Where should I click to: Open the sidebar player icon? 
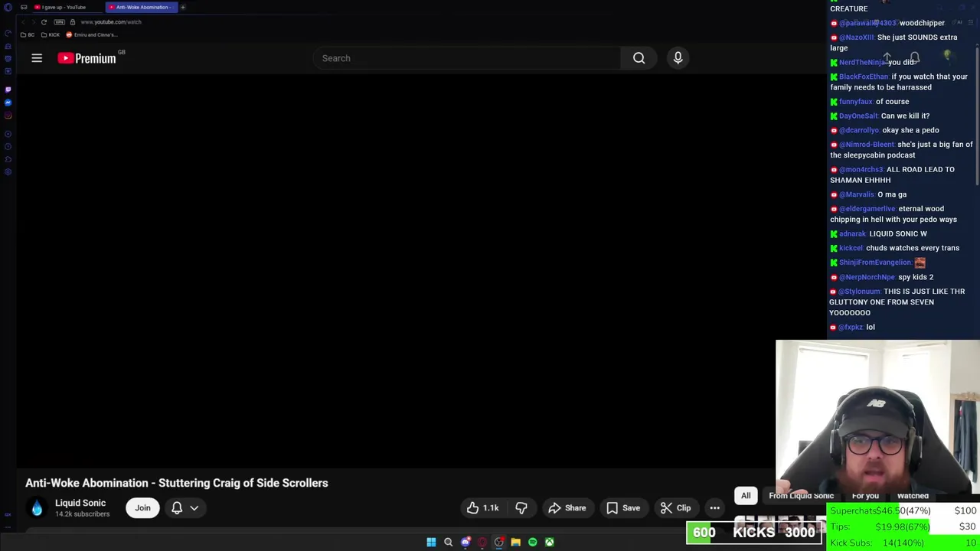click(x=8, y=134)
